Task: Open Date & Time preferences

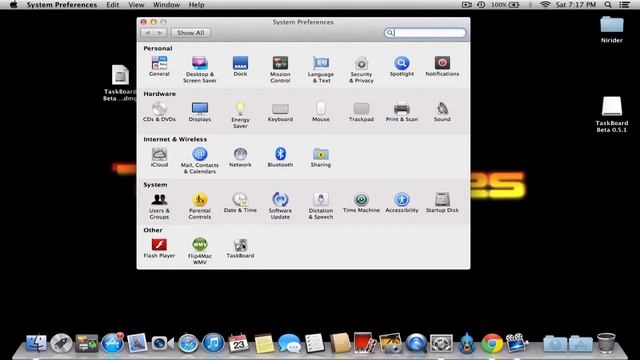Action: tap(240, 202)
